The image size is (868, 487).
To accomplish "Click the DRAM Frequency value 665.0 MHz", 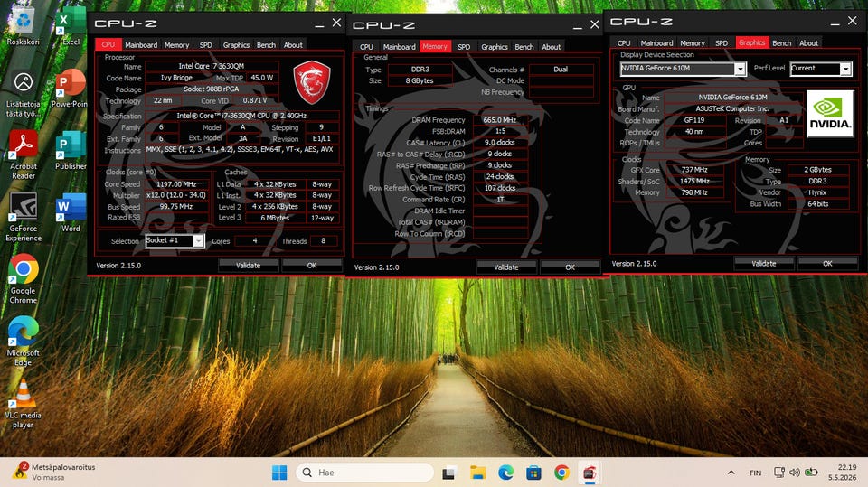I will coord(500,119).
